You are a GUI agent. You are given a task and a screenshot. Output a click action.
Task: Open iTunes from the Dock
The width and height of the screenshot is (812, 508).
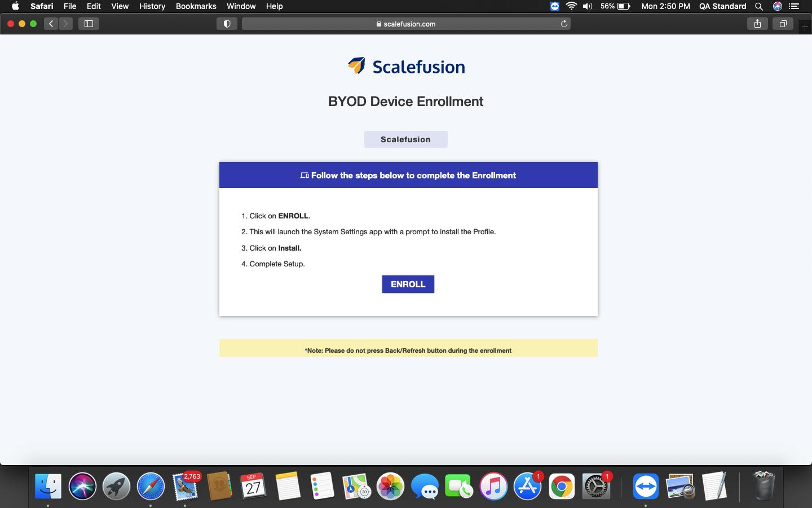click(x=493, y=486)
